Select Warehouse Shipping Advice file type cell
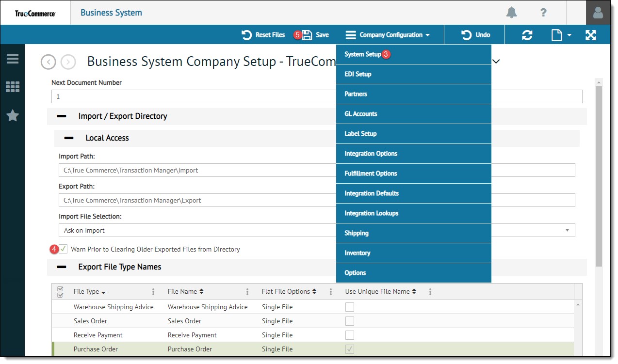The width and height of the screenshot is (618, 364). [114, 307]
